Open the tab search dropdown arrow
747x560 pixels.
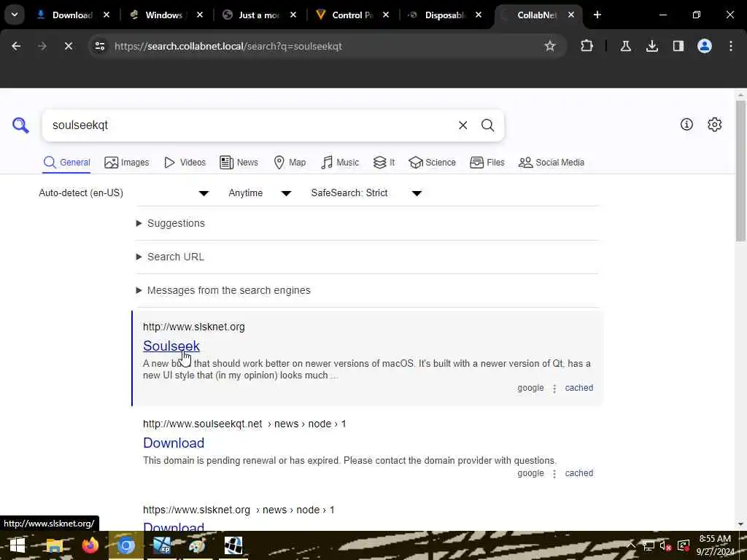15,15
